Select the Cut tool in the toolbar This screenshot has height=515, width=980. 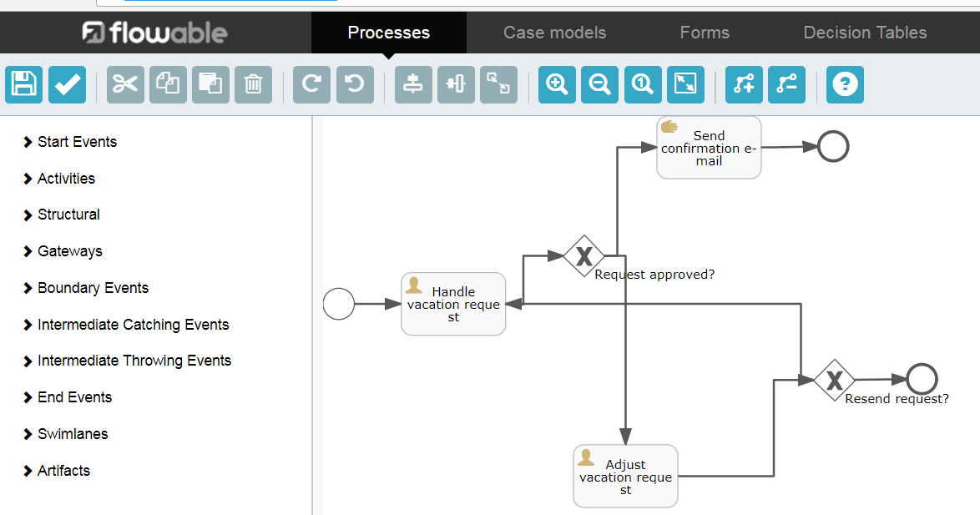(x=125, y=84)
